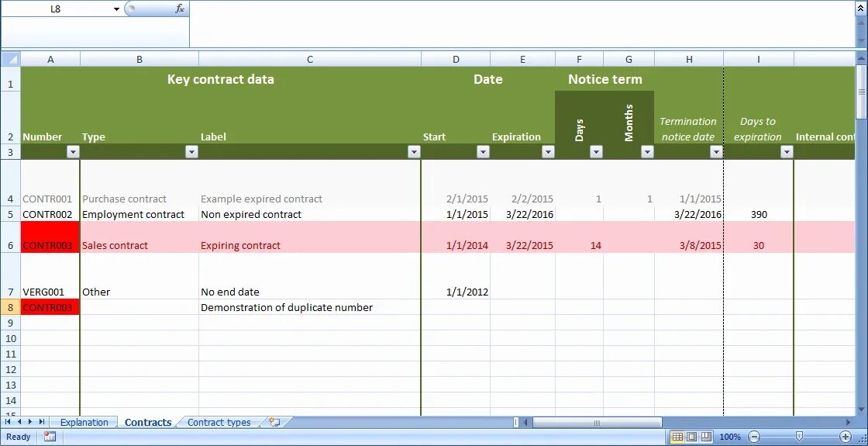Click the Insert Worksheet icon
Screen dimensions: 868x446
[274, 422]
